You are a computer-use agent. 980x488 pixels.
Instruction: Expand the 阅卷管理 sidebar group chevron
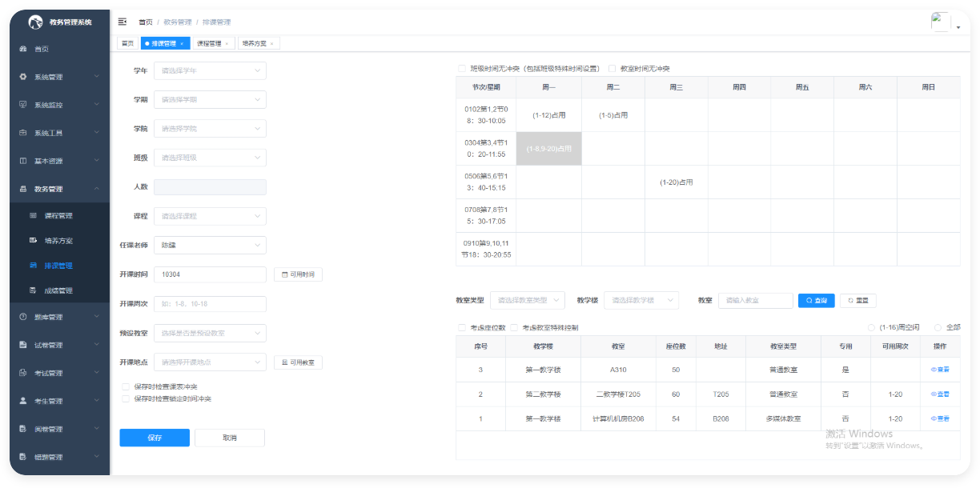pyautogui.click(x=96, y=429)
